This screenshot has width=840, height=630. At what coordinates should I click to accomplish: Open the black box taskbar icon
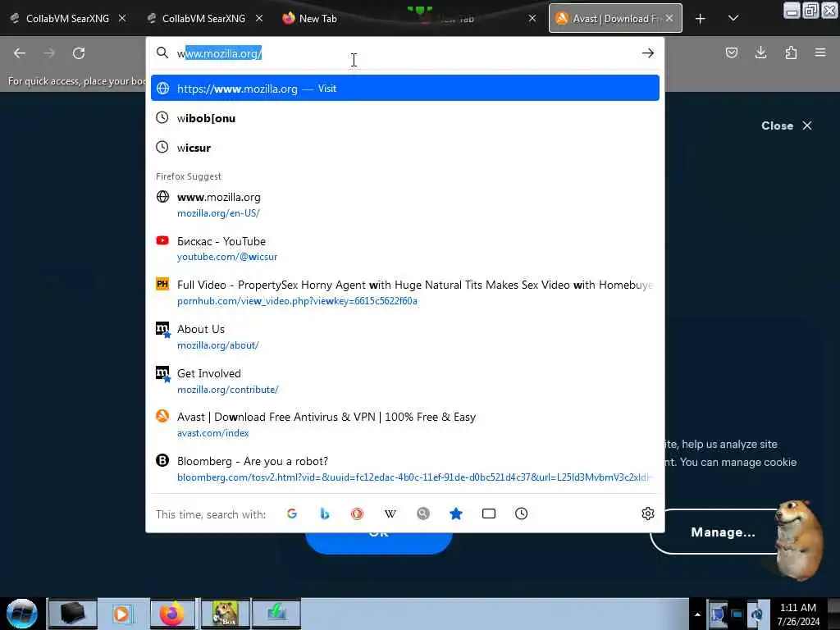(73, 614)
